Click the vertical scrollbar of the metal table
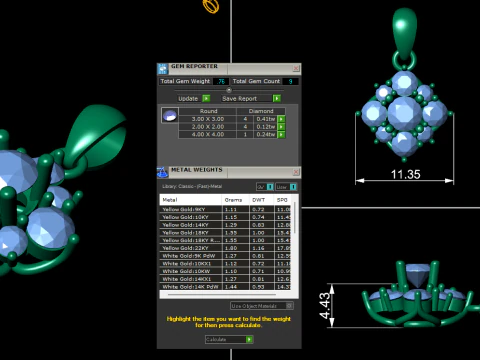The width and height of the screenshot is (480, 360). point(295,218)
